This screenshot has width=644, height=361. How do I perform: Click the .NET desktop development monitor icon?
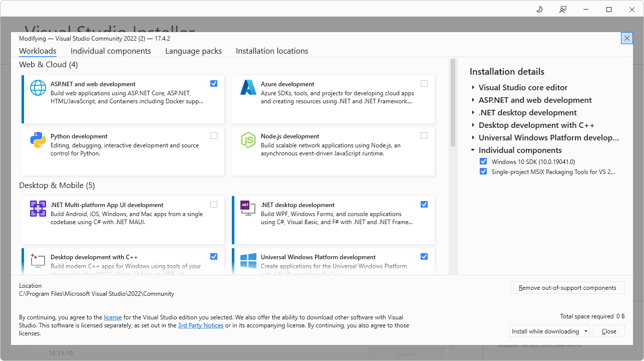pos(248,209)
